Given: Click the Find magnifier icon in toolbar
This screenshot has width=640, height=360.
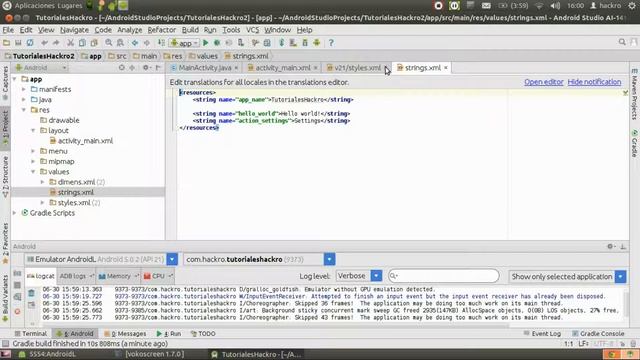Looking at the screenshot, I should (109, 42).
